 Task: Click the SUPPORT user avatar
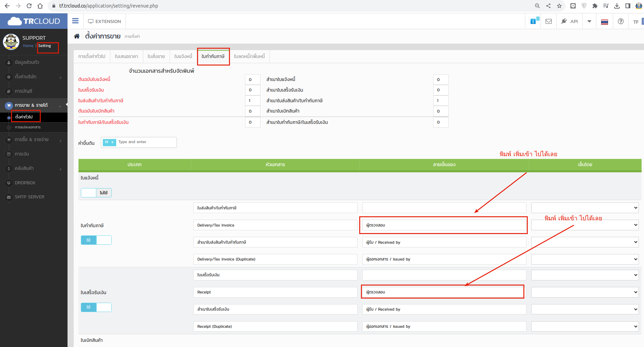point(11,42)
